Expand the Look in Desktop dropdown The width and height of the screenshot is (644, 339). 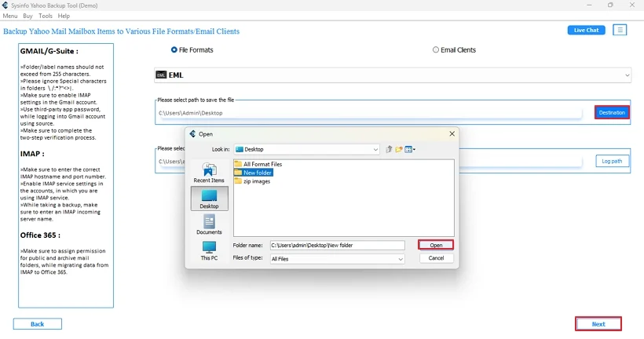(x=375, y=149)
